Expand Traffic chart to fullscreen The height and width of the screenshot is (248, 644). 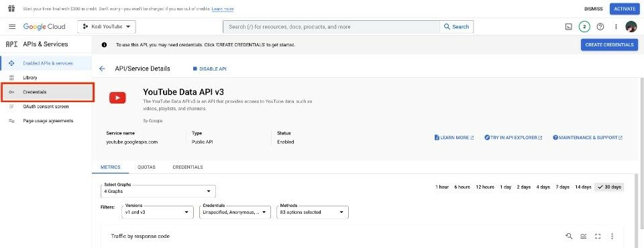click(598, 236)
